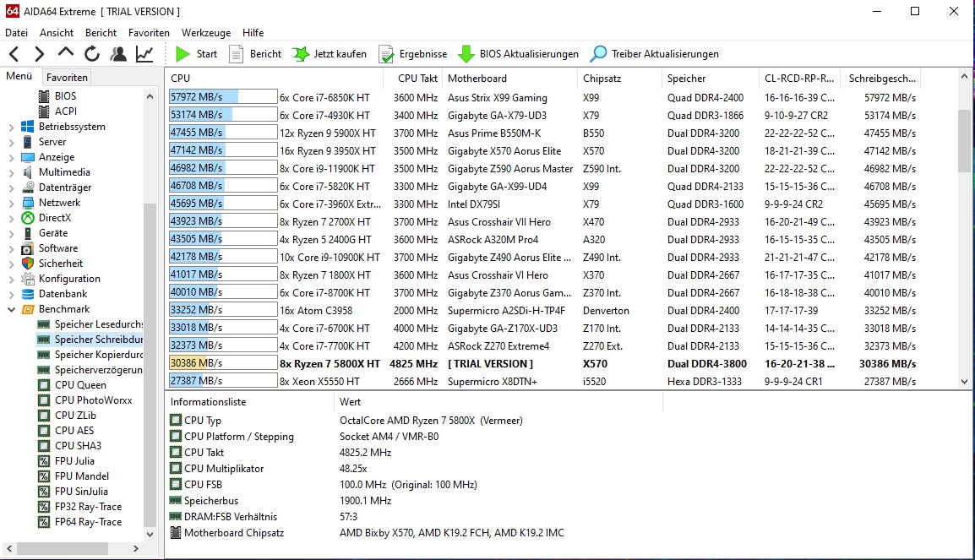Image resolution: width=975 pixels, height=560 pixels.
Task: Switch to the Favoriten tab in the sidebar
Action: (x=67, y=77)
